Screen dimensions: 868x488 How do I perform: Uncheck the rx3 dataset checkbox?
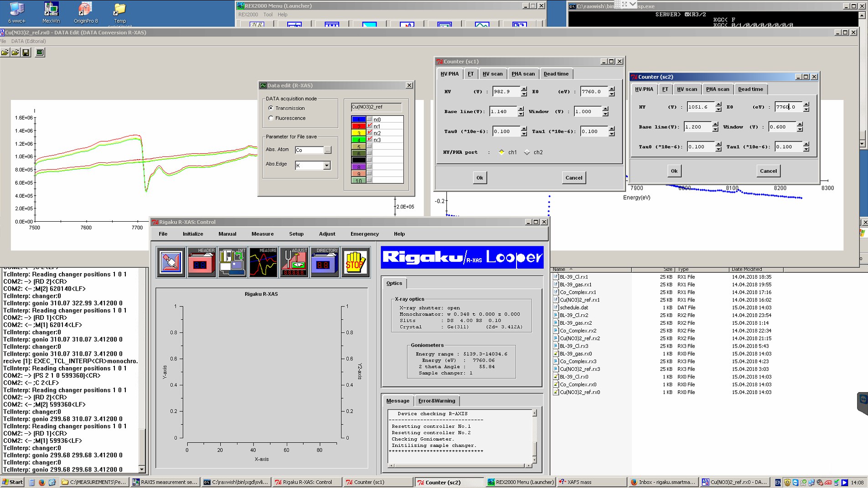click(370, 140)
